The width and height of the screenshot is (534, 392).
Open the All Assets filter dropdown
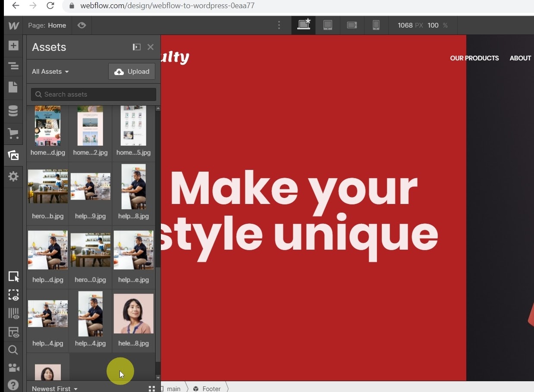pyautogui.click(x=50, y=72)
